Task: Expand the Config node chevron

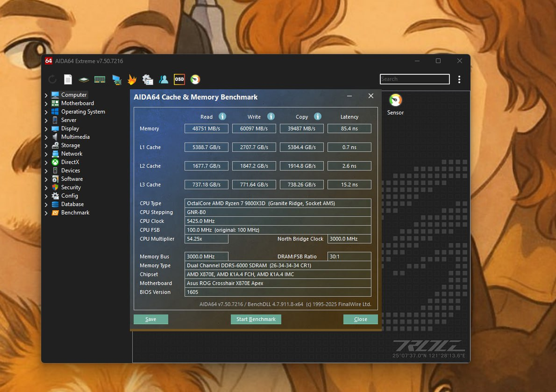Action: [x=46, y=196]
